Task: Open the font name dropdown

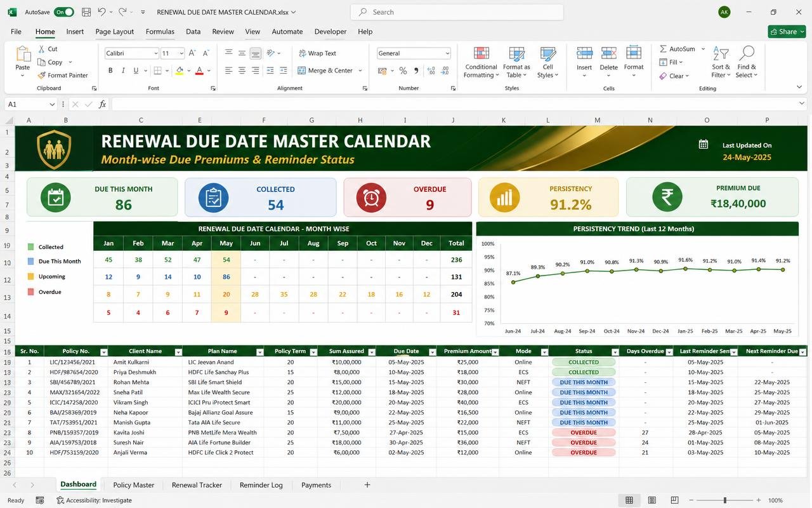Action: click(155, 53)
